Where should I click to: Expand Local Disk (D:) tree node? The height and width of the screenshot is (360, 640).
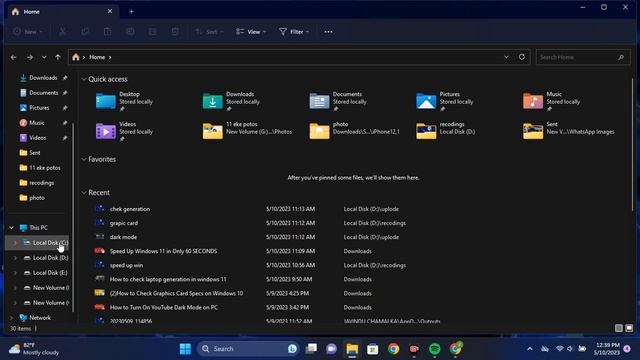tap(15, 258)
